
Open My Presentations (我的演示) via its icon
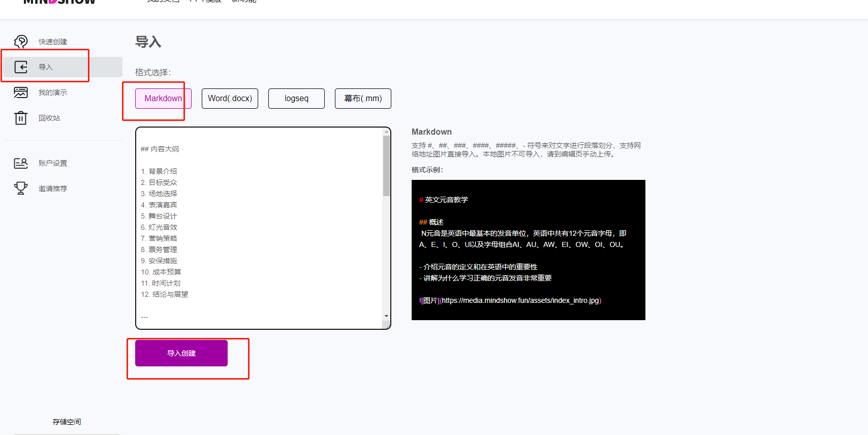[21, 92]
